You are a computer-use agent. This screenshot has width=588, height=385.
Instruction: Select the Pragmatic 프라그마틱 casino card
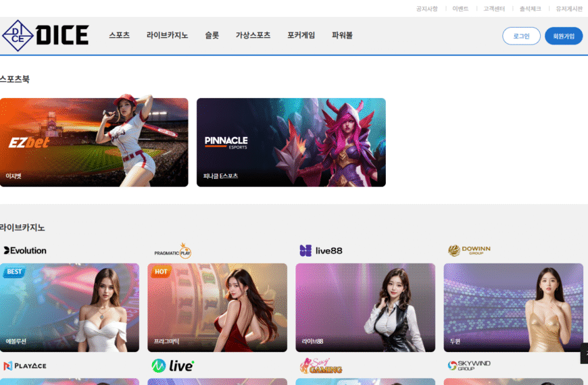point(217,307)
